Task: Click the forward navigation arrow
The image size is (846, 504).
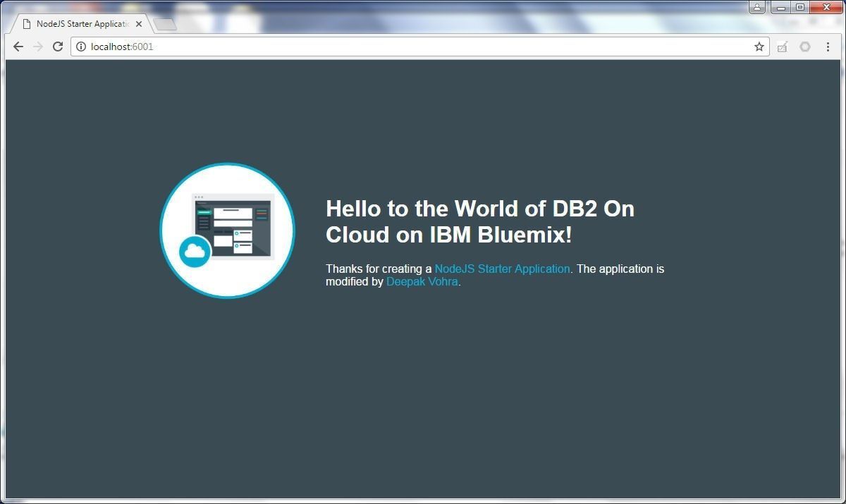Action: click(38, 47)
